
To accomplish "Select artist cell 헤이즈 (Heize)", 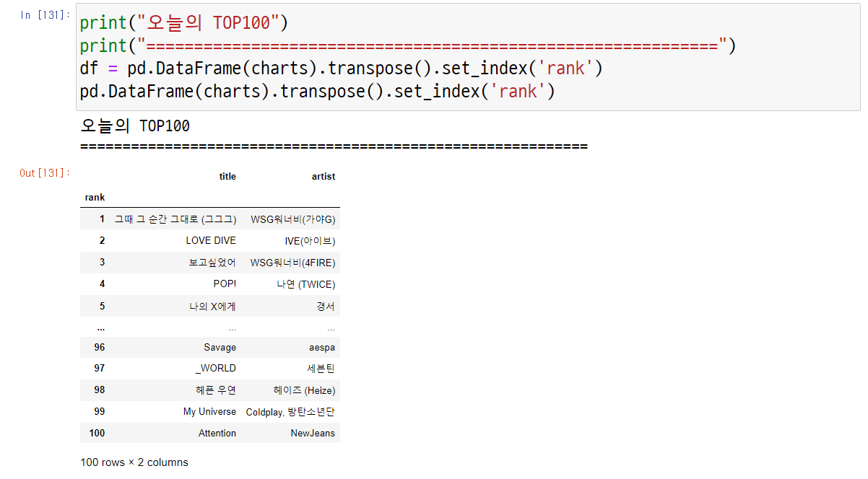I will 305,390.
